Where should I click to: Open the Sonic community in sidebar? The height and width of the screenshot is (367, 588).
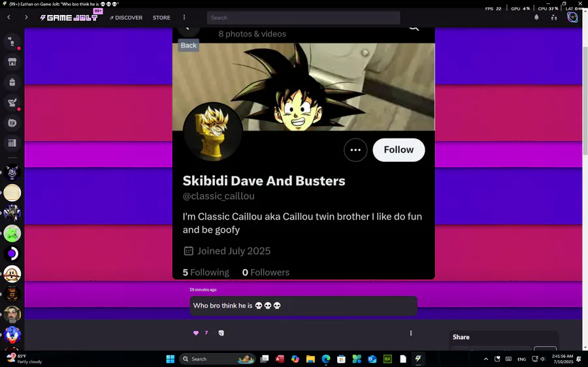pos(12,335)
